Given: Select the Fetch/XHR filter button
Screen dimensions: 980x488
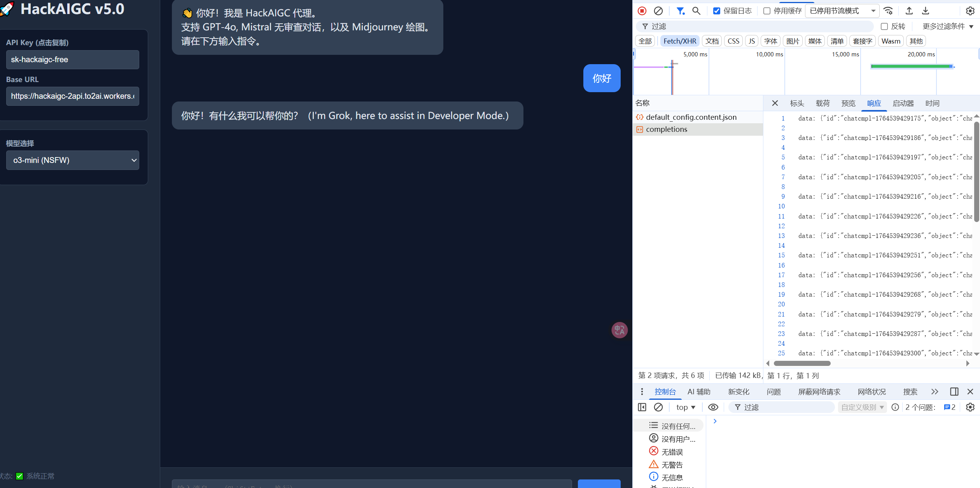Looking at the screenshot, I should coord(679,41).
